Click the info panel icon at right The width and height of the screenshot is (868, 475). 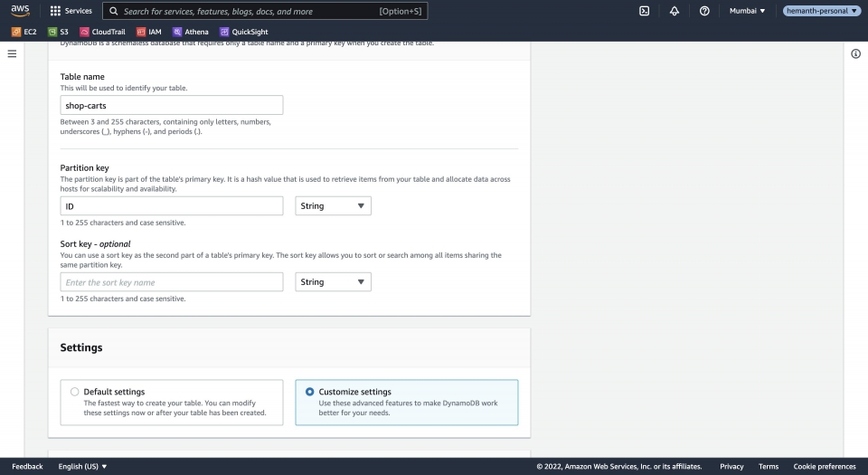pyautogui.click(x=855, y=54)
